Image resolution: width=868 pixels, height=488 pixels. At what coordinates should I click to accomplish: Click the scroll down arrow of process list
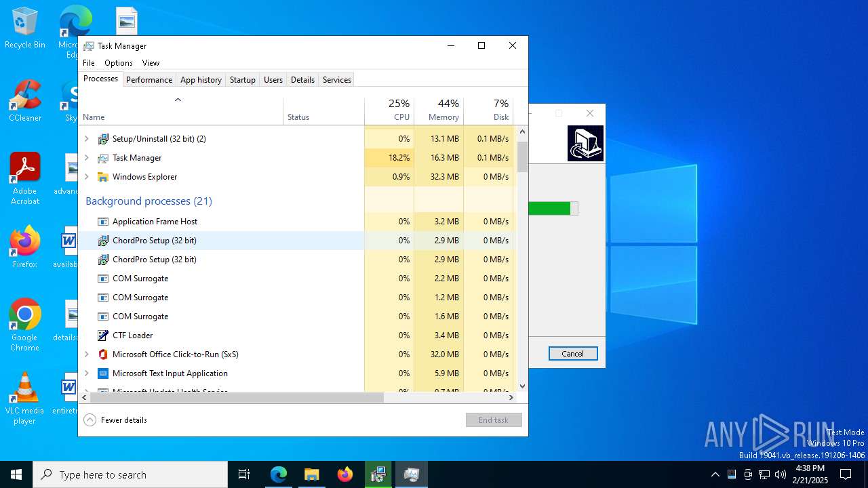[522, 386]
